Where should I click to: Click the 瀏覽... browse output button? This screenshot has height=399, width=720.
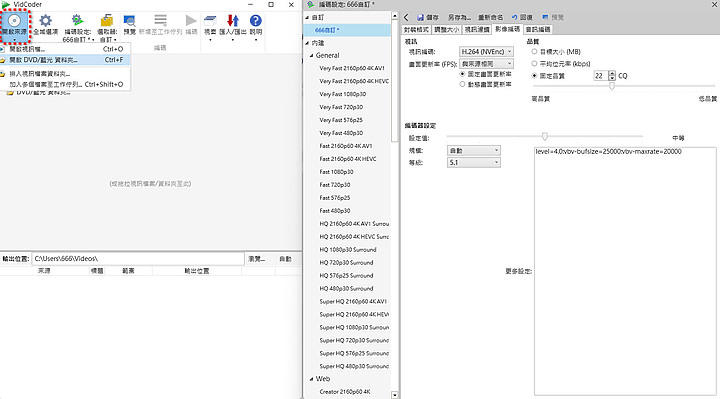coord(257,259)
